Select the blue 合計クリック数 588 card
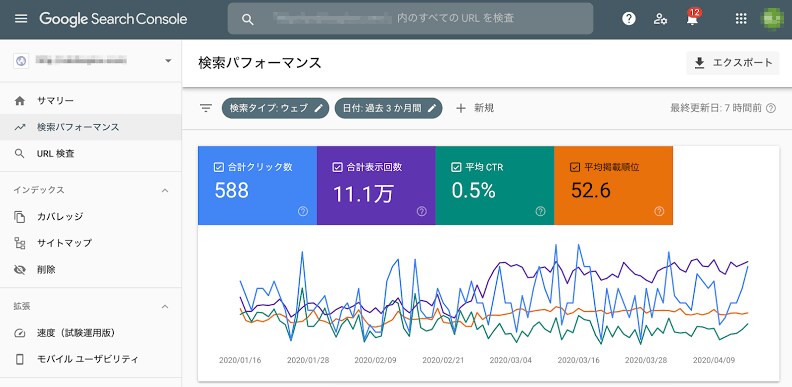The width and height of the screenshot is (792, 387). tap(258, 185)
